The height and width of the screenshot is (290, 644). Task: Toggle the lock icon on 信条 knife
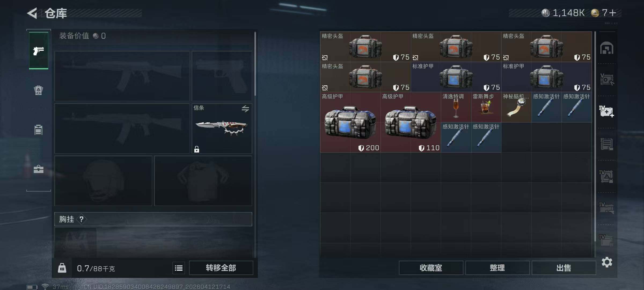[x=197, y=149]
